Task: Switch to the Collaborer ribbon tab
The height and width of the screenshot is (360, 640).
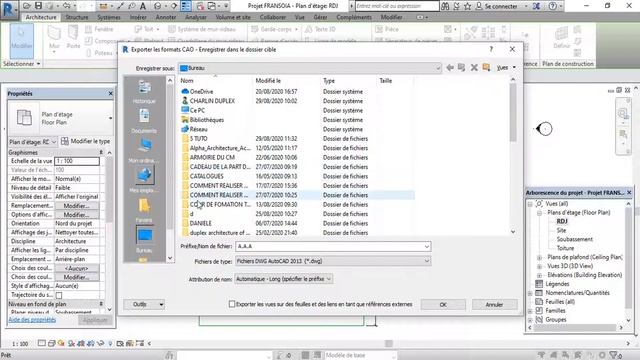Action: 273,17
